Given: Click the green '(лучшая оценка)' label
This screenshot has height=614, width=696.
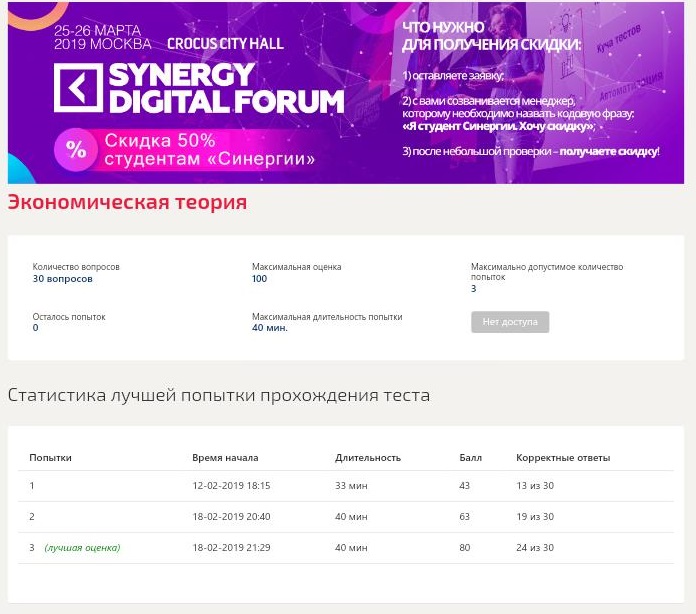Looking at the screenshot, I should click(x=83, y=548).
